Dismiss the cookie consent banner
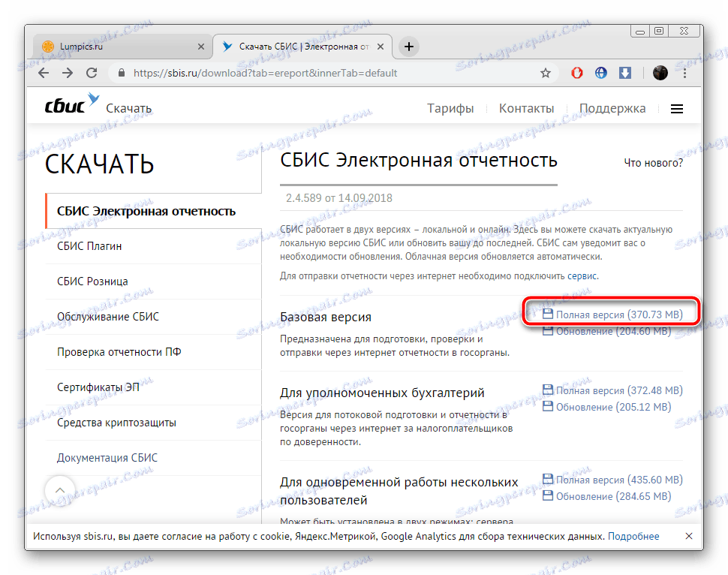 (689, 536)
